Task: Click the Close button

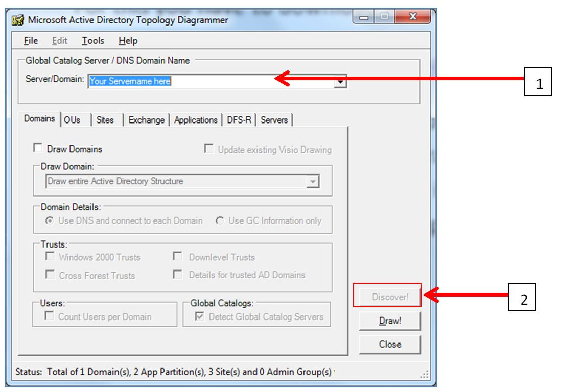Action: (390, 345)
